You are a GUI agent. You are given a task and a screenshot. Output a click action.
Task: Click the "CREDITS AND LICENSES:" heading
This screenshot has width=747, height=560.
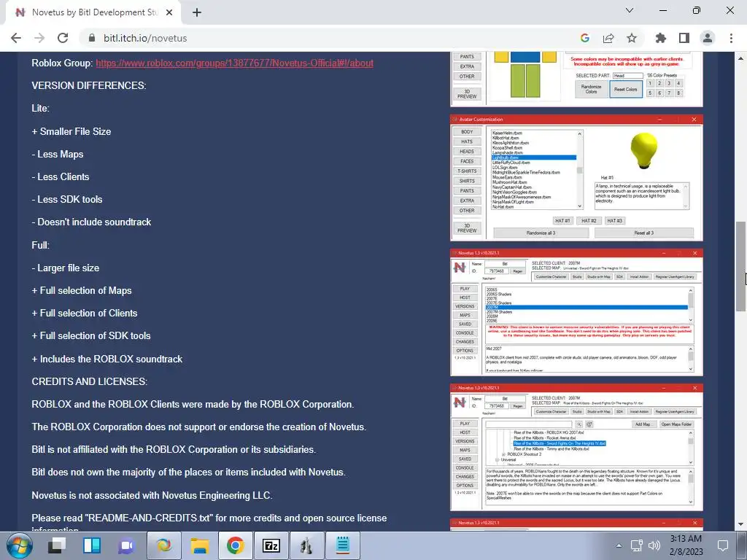coord(89,381)
